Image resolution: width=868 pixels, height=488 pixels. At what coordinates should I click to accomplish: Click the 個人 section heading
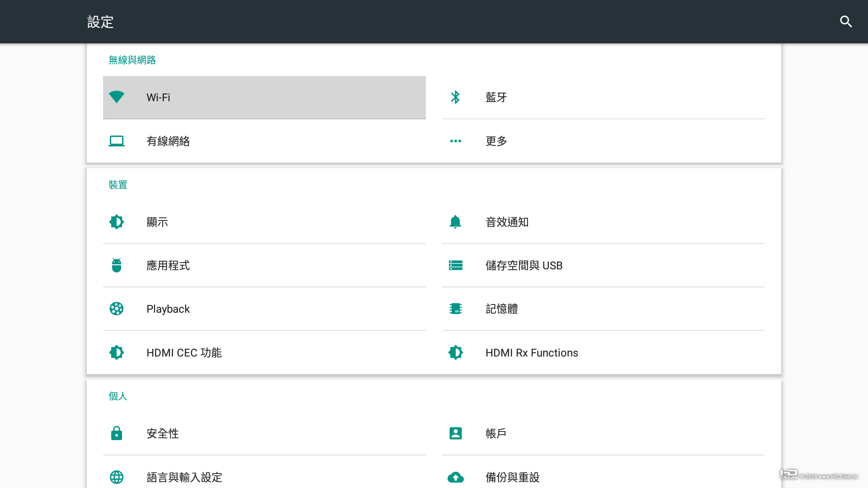tap(118, 396)
